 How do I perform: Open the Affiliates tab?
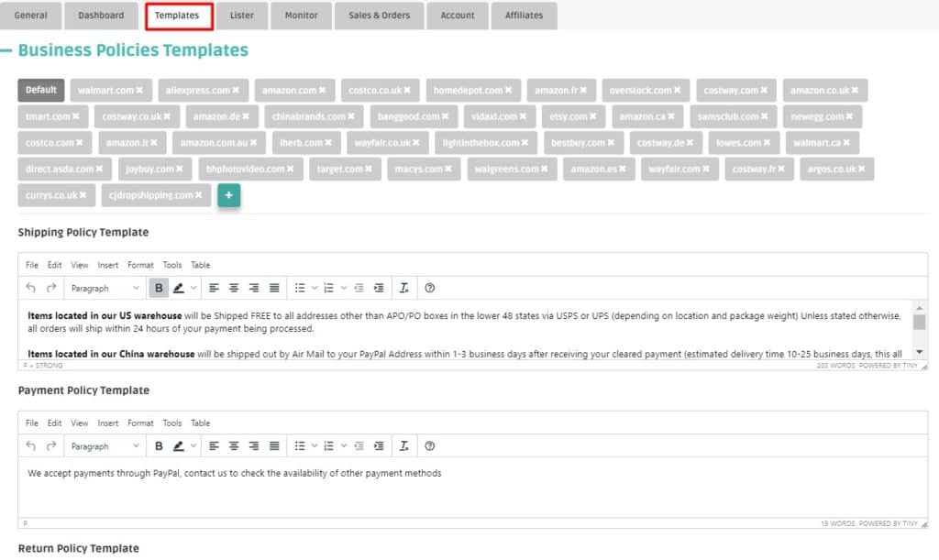coord(524,16)
